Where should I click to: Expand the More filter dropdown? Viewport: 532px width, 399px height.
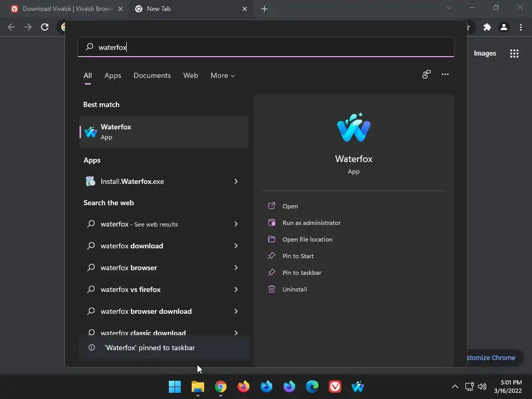(222, 76)
